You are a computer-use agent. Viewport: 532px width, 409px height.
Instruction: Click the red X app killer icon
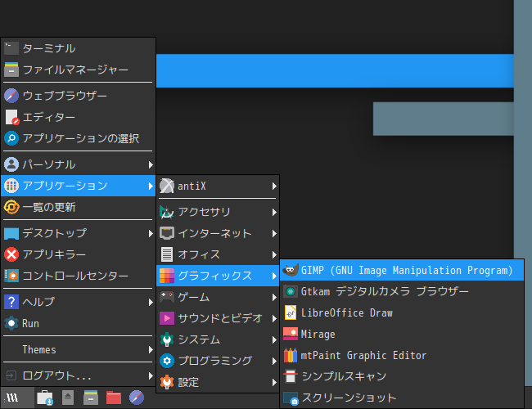point(11,254)
